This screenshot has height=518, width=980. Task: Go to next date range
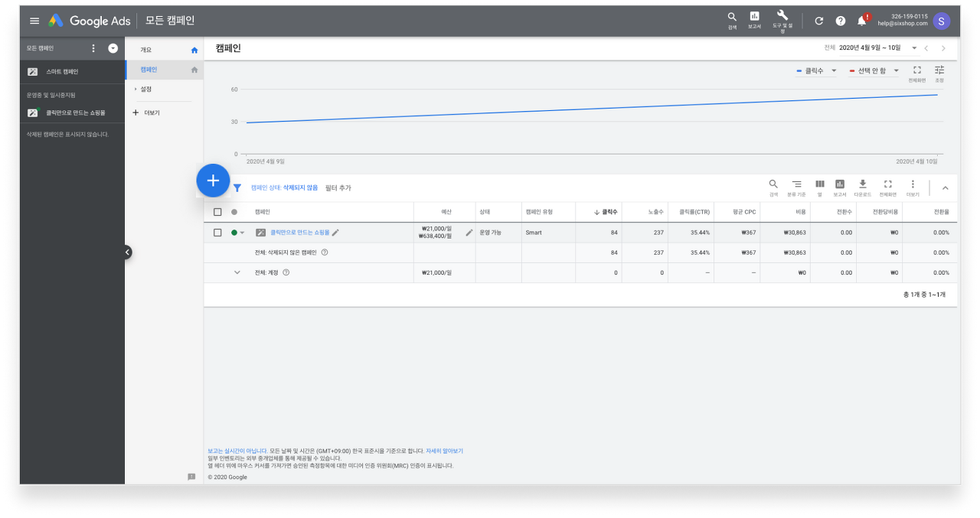click(x=943, y=48)
